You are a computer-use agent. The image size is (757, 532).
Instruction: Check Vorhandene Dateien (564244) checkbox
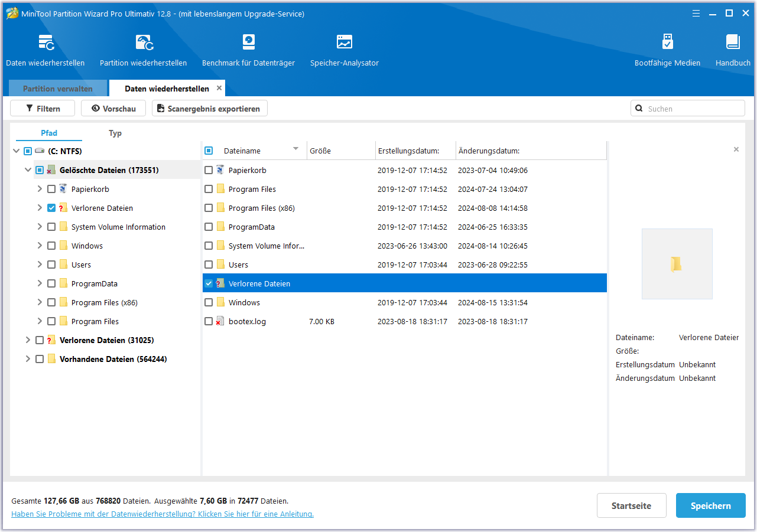(40, 359)
